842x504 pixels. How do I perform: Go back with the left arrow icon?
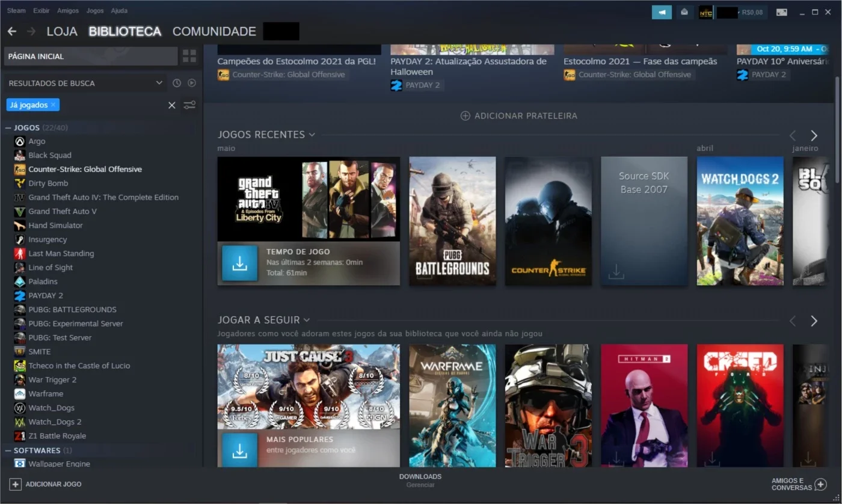pos(12,31)
